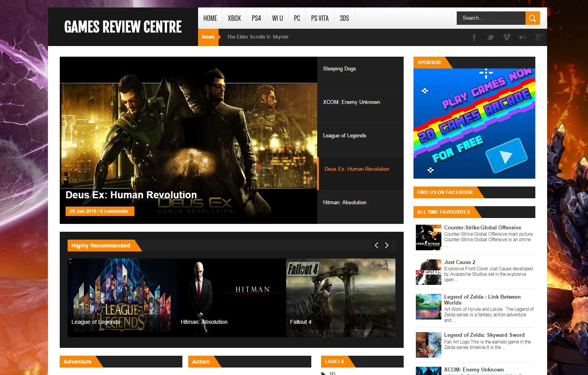
Task: Show previous Highly Recommended items
Action: point(377,246)
